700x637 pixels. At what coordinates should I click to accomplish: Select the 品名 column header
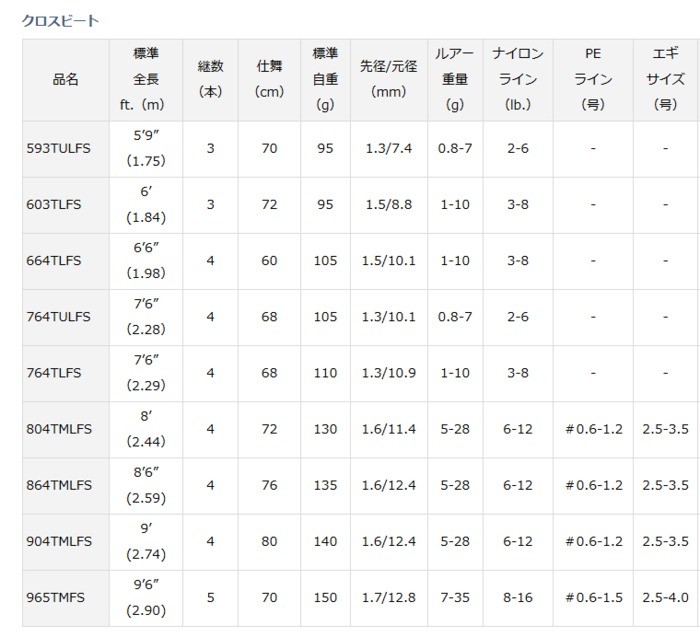(x=65, y=80)
